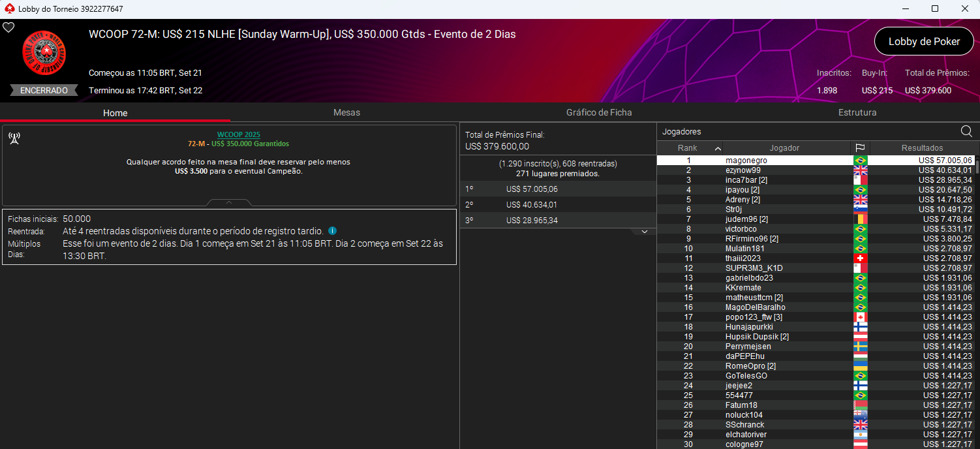Select player KKremate
980x449 pixels.
pyautogui.click(x=816, y=288)
